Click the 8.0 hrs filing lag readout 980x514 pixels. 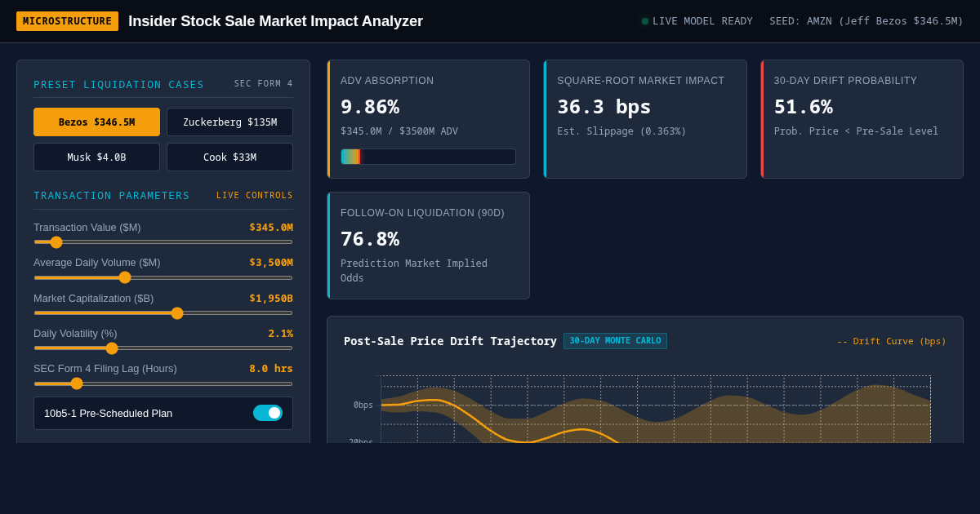(x=271, y=369)
